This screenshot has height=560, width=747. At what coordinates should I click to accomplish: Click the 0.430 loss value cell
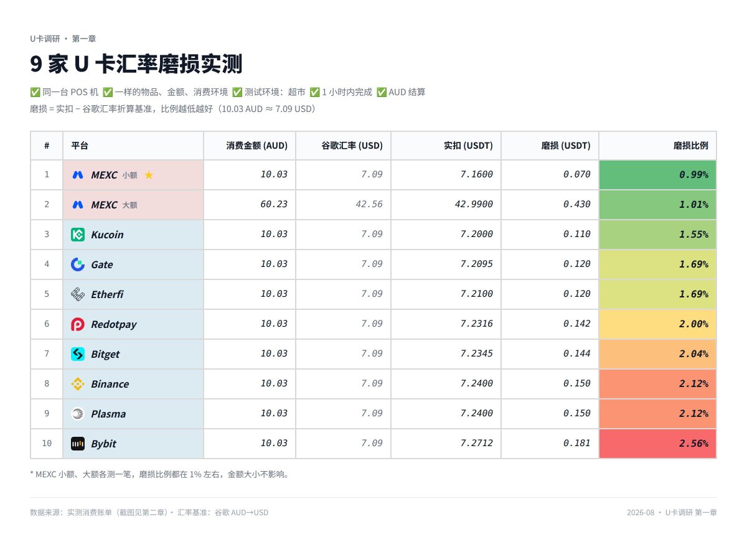550,205
